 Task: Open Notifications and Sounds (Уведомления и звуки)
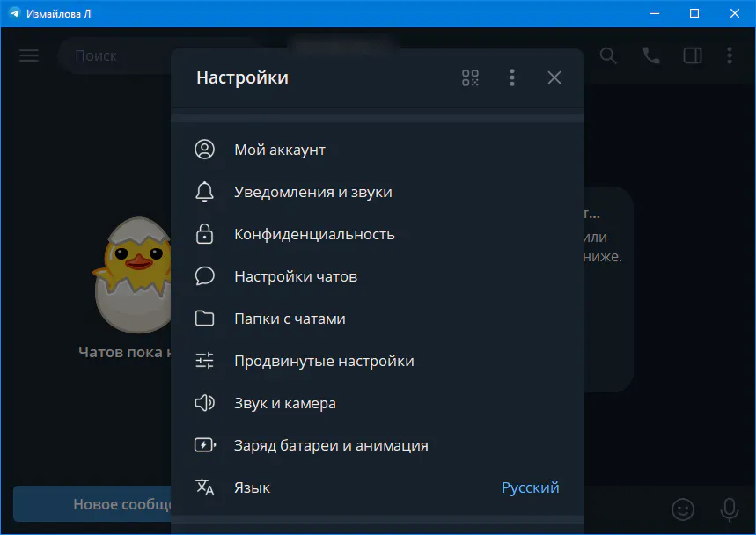(x=312, y=192)
